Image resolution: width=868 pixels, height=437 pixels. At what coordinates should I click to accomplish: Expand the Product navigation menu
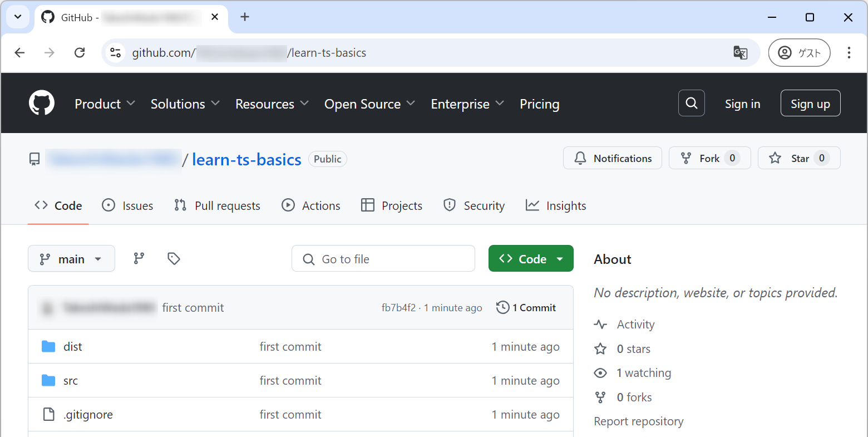point(105,104)
